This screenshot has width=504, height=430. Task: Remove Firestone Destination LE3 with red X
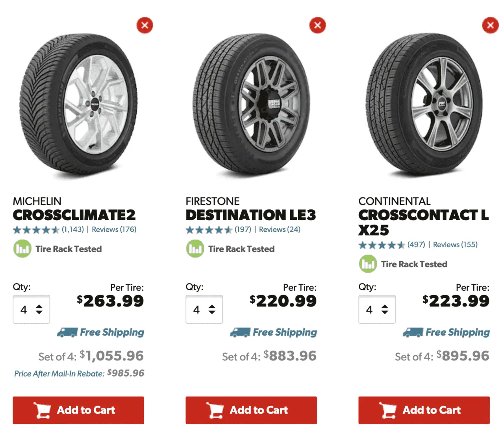(317, 26)
